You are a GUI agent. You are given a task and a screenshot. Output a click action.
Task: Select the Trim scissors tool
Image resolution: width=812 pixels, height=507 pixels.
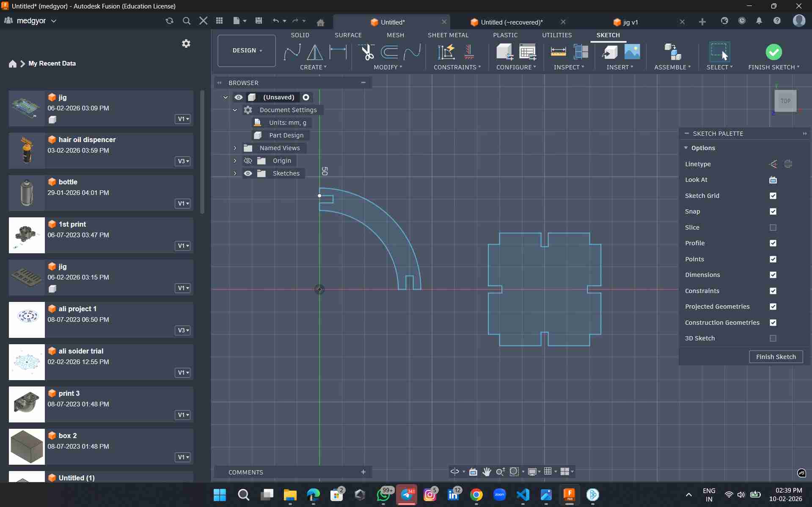coord(367,52)
